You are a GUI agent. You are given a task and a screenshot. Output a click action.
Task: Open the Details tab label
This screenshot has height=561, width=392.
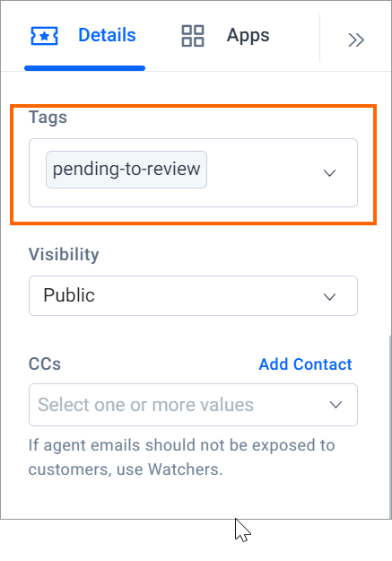pyautogui.click(x=107, y=35)
